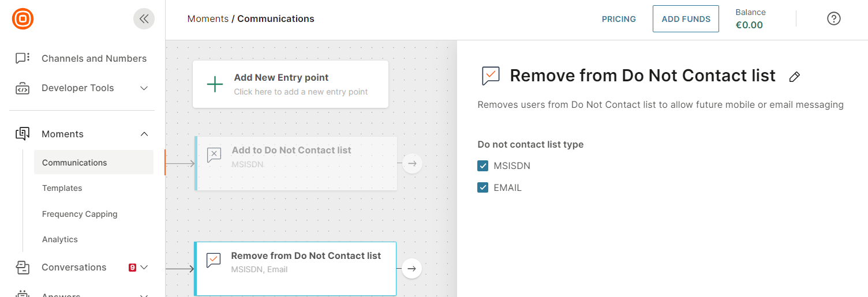Go to Frequency Capping page
868x297 pixels.
80,214
